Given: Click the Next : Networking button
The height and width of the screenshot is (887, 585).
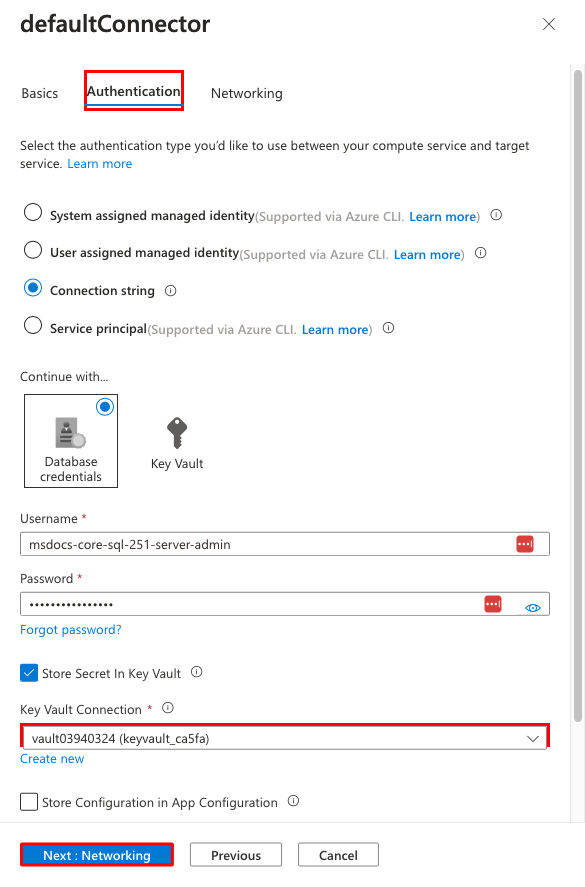Looking at the screenshot, I should (x=97, y=855).
